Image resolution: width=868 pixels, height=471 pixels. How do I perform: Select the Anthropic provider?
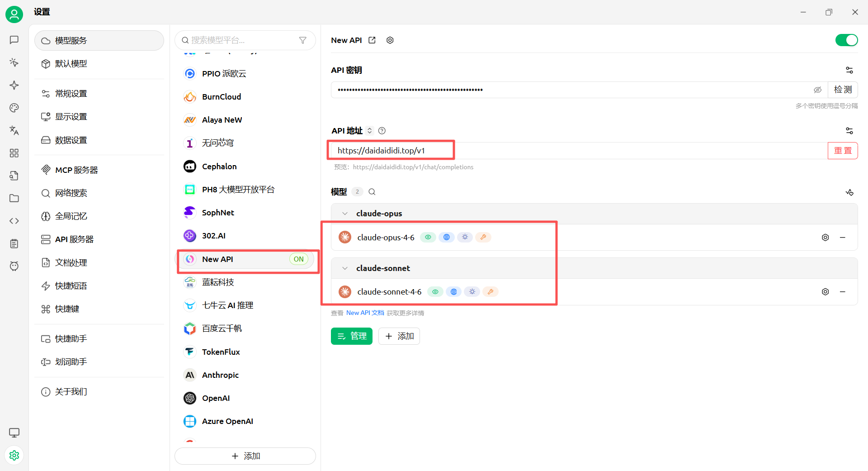pyautogui.click(x=245, y=375)
